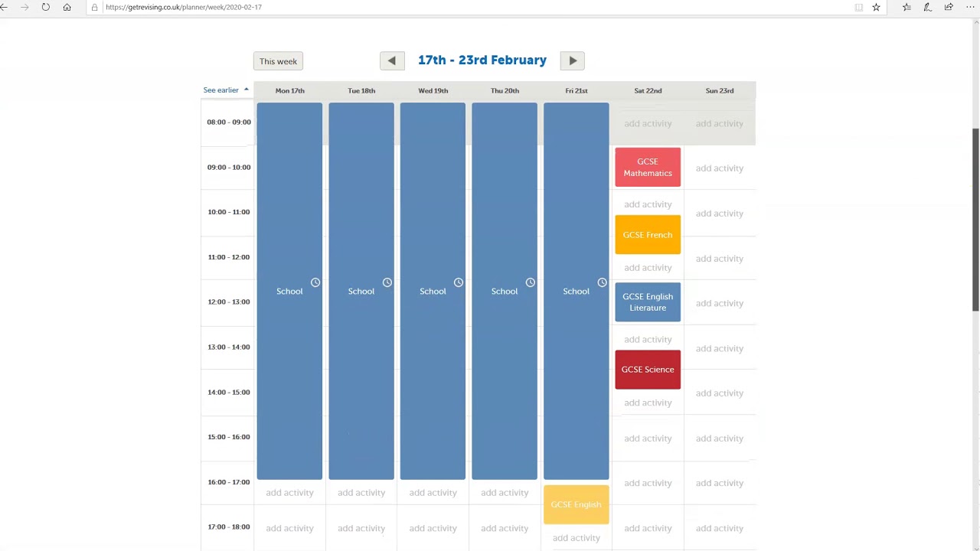Open the browser add notes pen icon
The width and height of the screenshot is (980, 551).
927,7
